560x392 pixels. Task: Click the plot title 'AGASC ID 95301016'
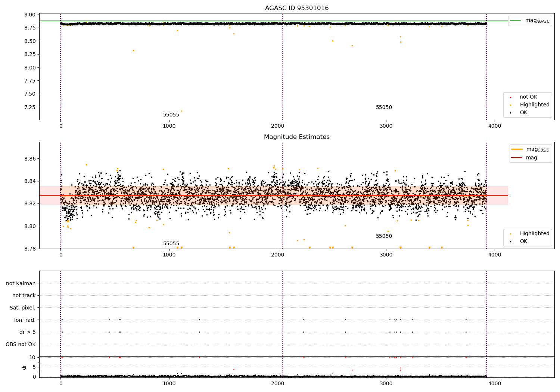pos(297,8)
